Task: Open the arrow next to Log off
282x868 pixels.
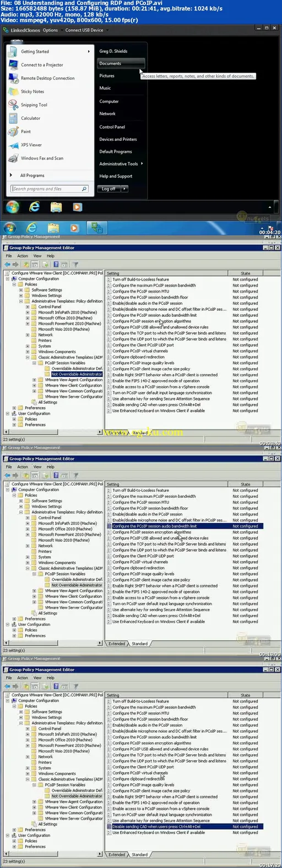Action: 124,189
